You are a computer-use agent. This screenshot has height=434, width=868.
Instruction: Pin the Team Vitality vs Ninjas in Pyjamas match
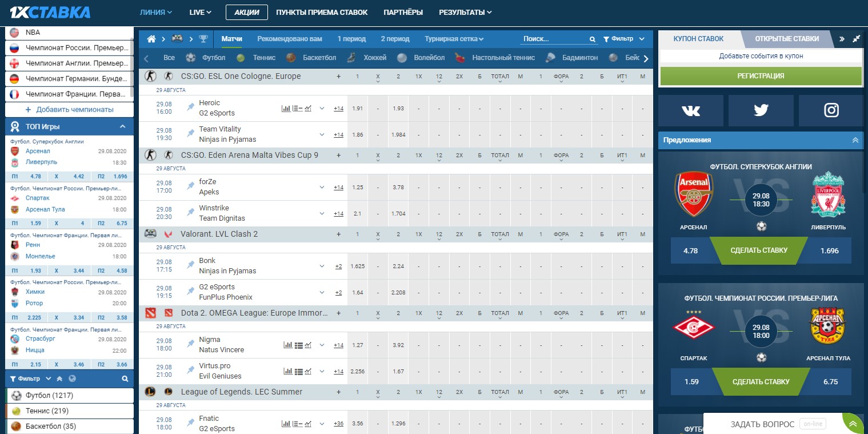[190, 134]
